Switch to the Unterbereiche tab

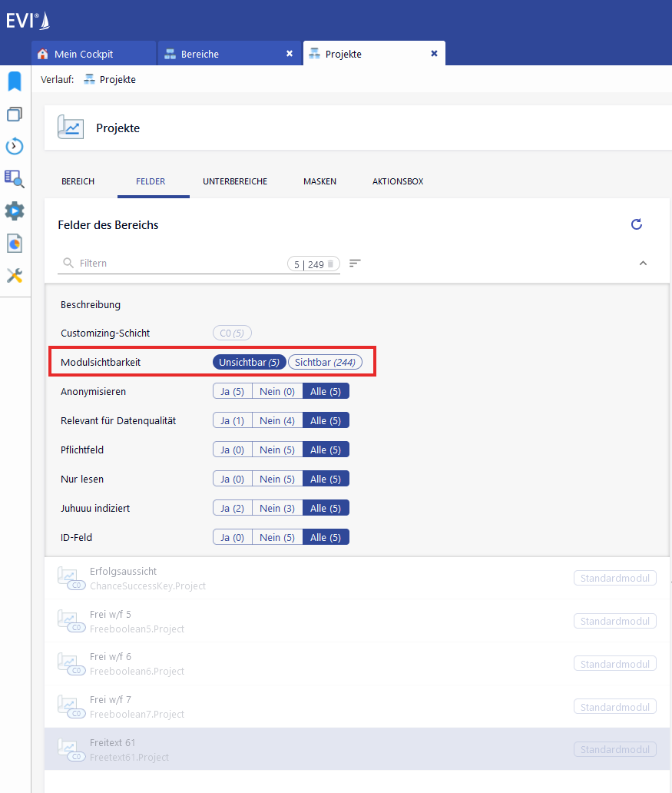235,181
